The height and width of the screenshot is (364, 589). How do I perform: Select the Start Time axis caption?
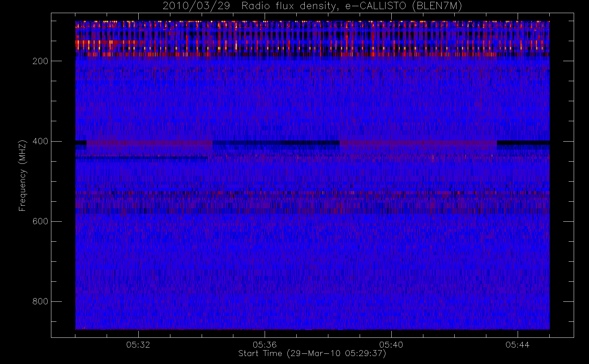312,353
